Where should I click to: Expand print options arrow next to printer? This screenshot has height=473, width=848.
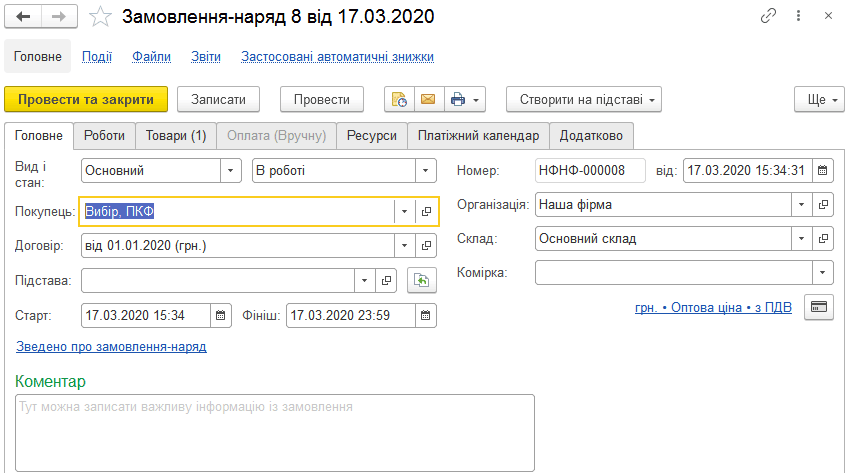(x=476, y=99)
